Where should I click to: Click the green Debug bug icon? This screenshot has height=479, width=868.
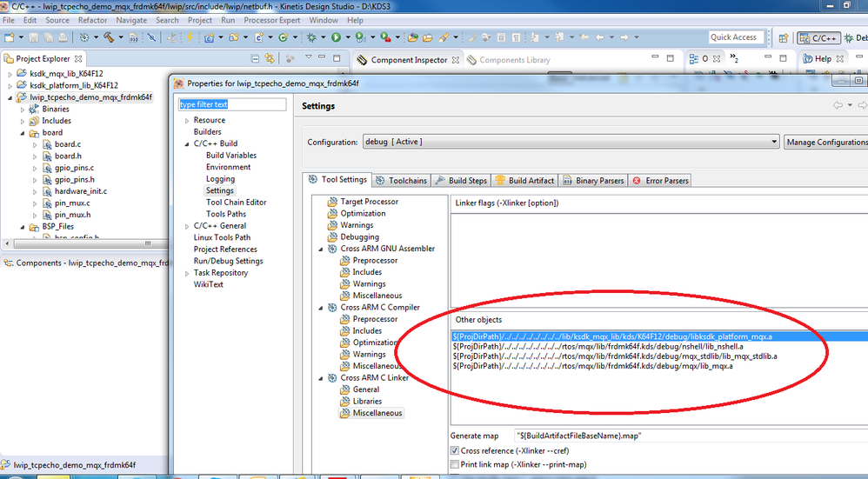311,37
